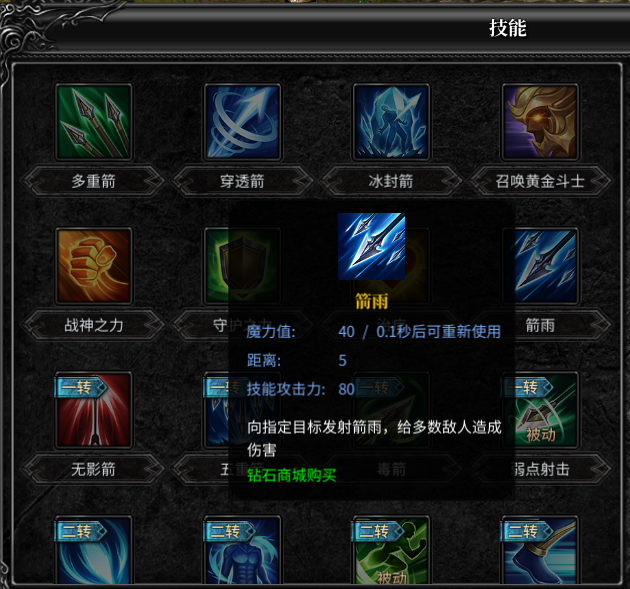Click the large 箭雨 tooltip icon
This screenshot has height=589, width=630.
[x=371, y=246]
